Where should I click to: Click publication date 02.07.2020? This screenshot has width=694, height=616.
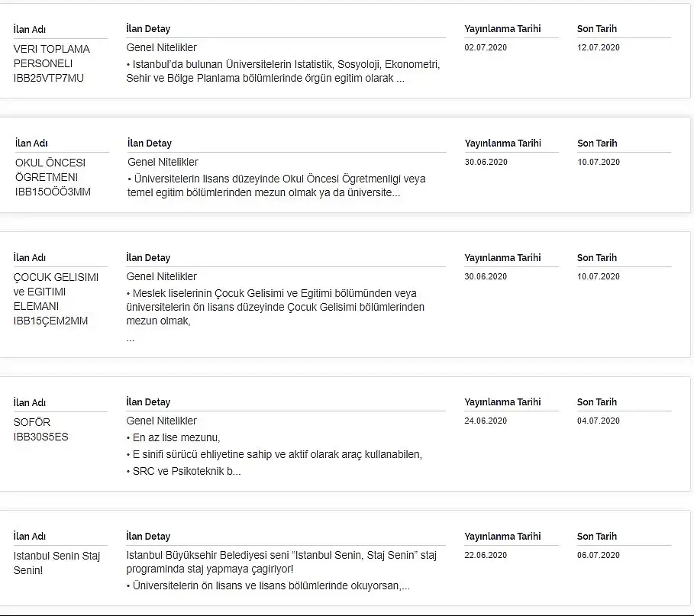tap(486, 47)
